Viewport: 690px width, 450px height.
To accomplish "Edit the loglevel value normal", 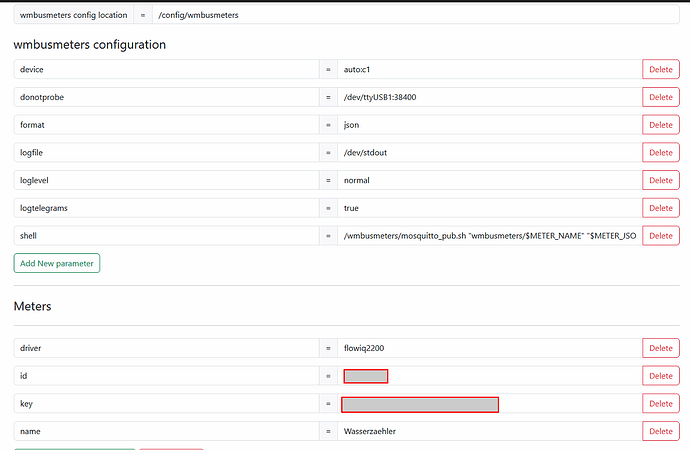I will (x=489, y=180).
